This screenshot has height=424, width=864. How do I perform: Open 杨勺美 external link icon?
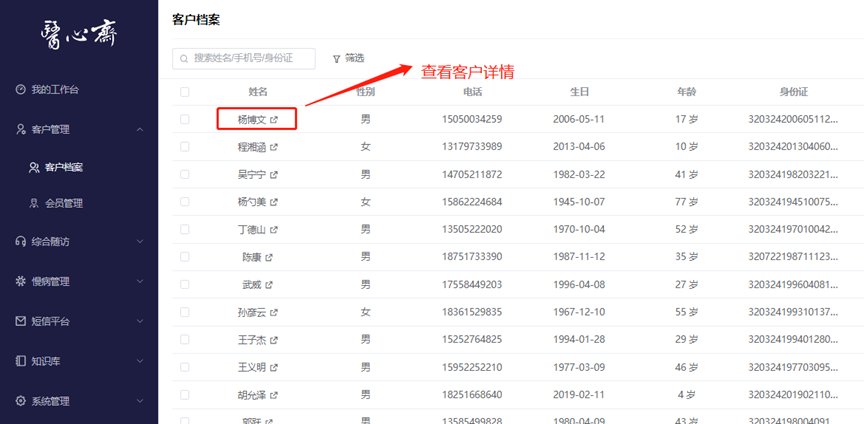pyautogui.click(x=274, y=202)
